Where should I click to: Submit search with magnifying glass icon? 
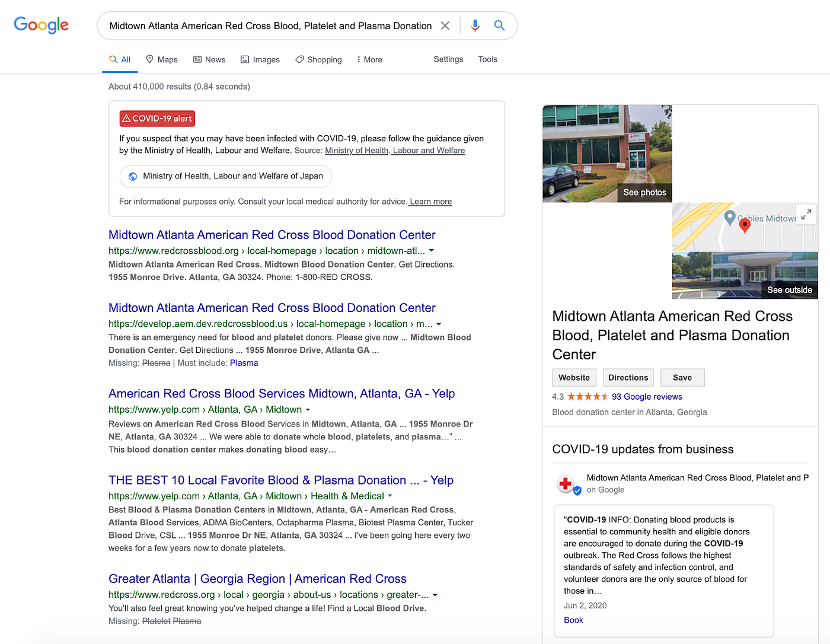click(x=500, y=25)
